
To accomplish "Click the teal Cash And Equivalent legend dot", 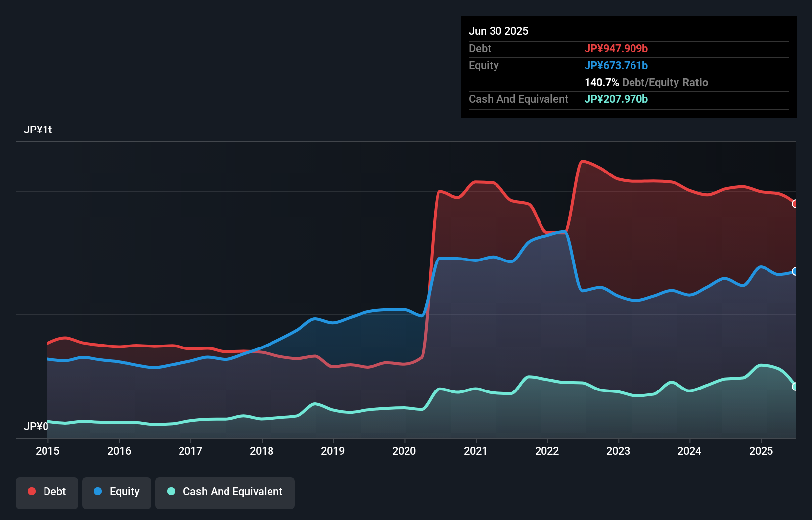I will click(170, 491).
